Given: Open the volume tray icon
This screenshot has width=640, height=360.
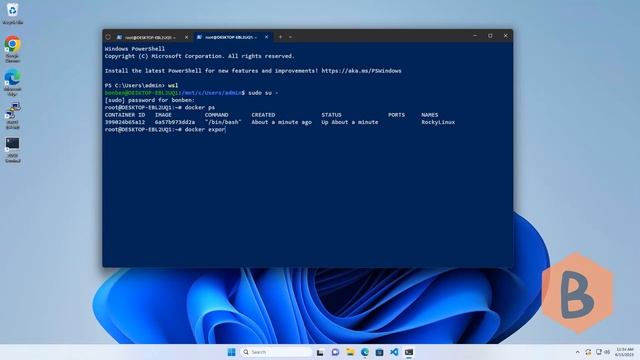Looking at the screenshot, I should click(x=607, y=352).
